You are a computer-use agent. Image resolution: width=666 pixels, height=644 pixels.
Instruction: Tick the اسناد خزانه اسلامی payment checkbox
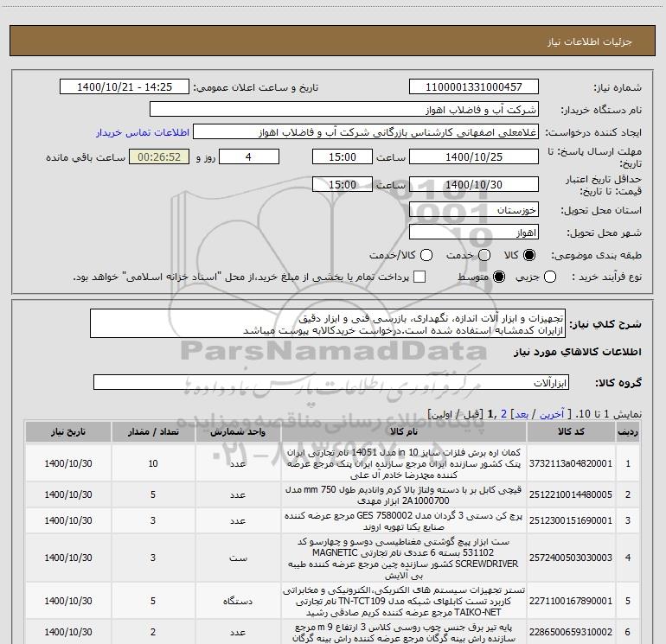coord(419,277)
